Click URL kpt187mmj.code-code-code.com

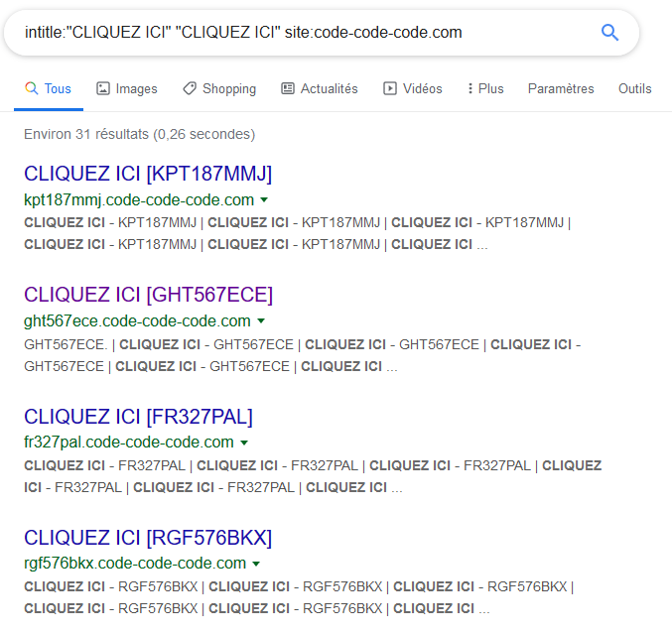[x=139, y=200]
